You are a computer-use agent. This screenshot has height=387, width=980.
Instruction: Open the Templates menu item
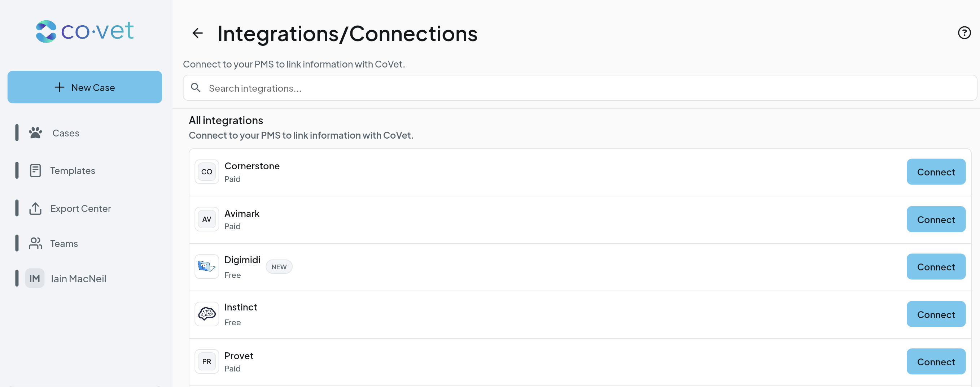tap(85, 170)
